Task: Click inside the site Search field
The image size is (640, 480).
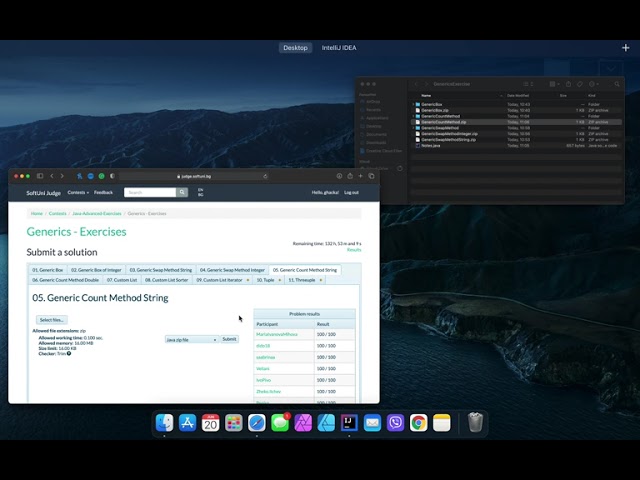Action: tap(150, 192)
